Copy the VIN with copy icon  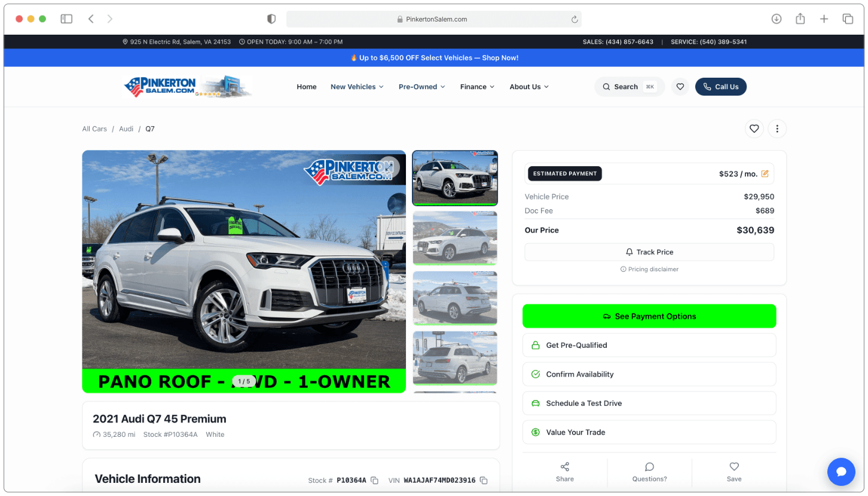click(x=484, y=480)
